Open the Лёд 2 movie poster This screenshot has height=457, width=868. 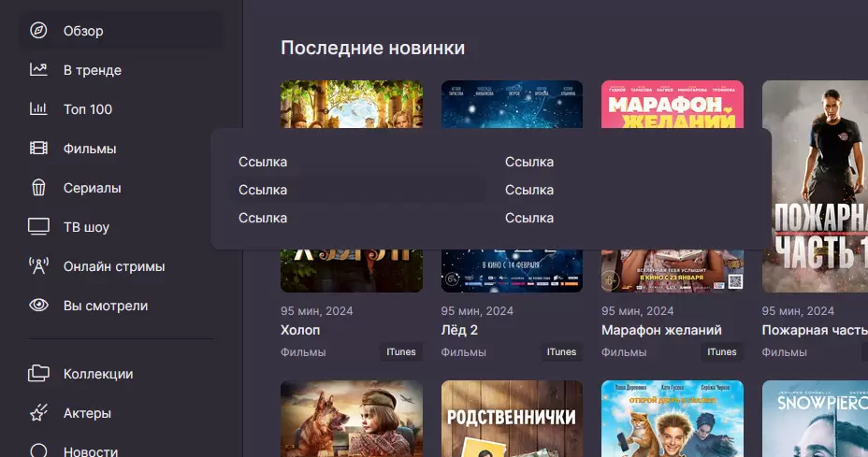512,270
